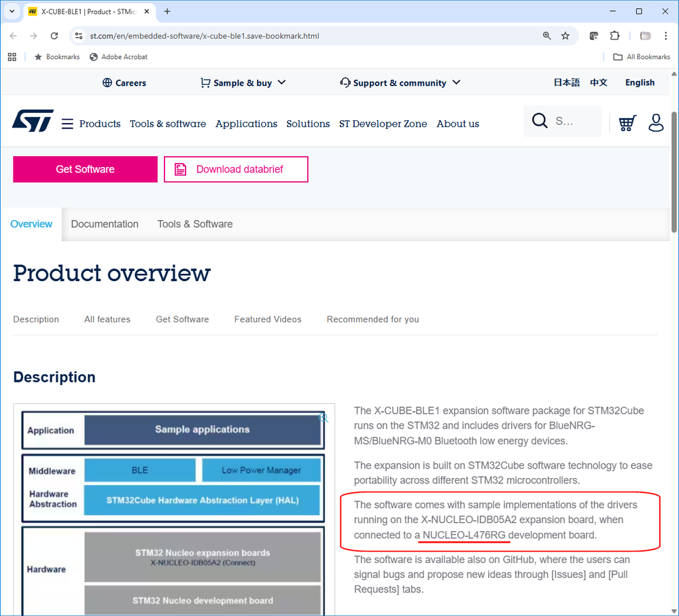
Task: Go to ST Developer Zone
Action: pos(383,124)
